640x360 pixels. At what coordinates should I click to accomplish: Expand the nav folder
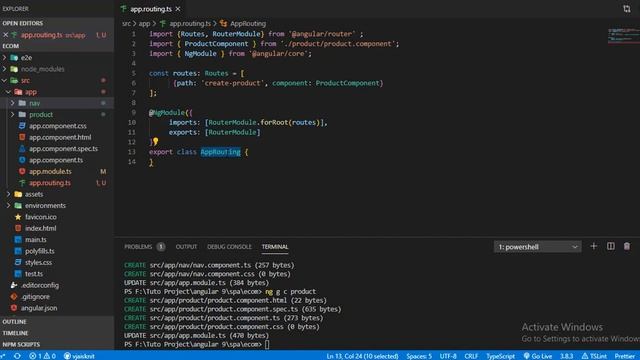[x=13, y=103]
